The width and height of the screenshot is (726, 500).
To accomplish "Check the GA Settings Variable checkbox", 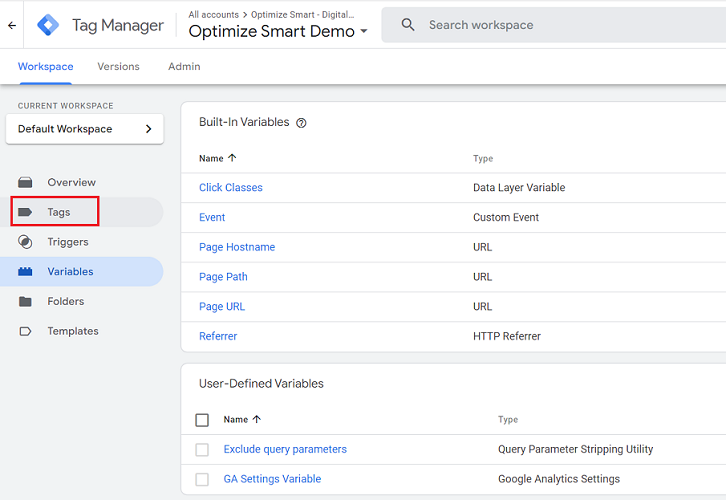I will 202,479.
